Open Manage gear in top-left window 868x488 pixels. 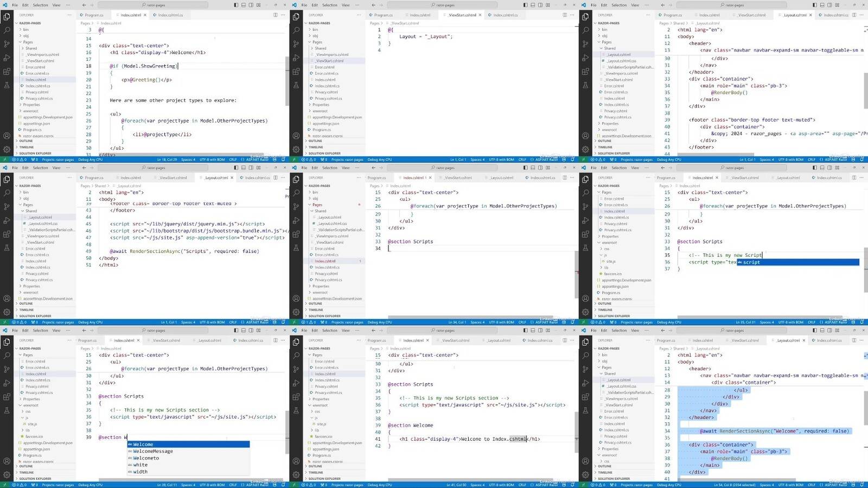click(x=7, y=149)
